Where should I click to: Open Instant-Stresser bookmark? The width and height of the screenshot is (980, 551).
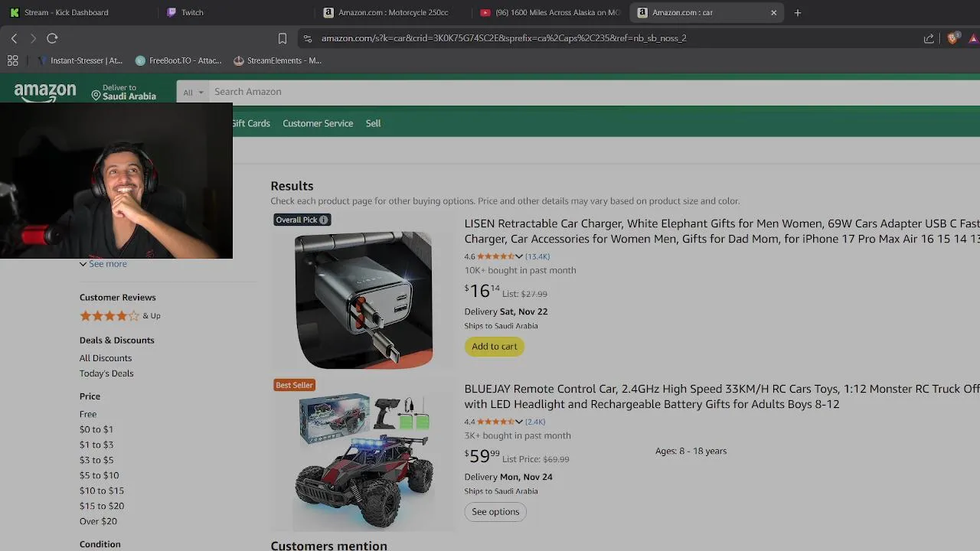click(x=80, y=60)
